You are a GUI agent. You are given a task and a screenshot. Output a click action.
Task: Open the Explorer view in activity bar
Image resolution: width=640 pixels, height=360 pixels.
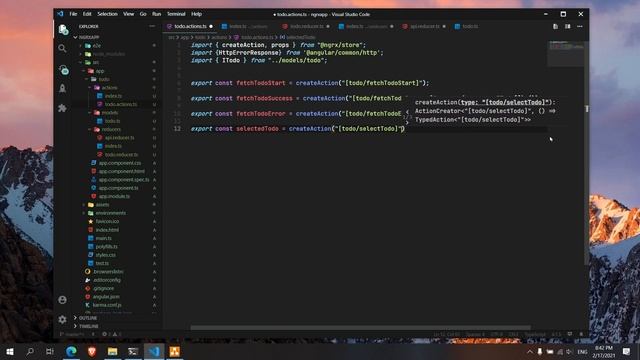(x=62, y=29)
